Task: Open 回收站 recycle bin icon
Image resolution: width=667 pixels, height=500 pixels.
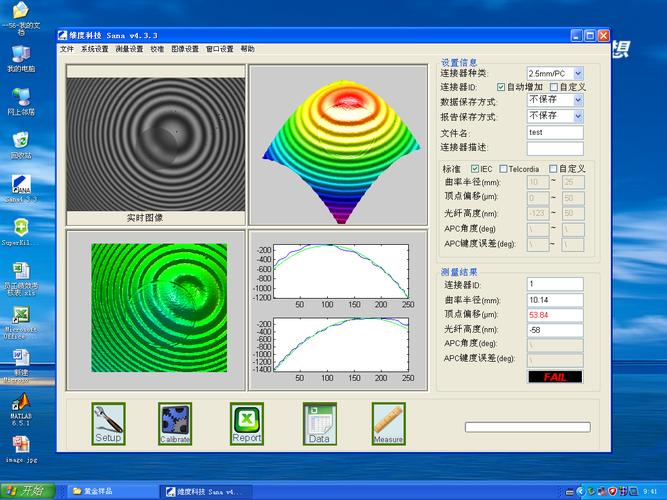Action: pyautogui.click(x=21, y=145)
